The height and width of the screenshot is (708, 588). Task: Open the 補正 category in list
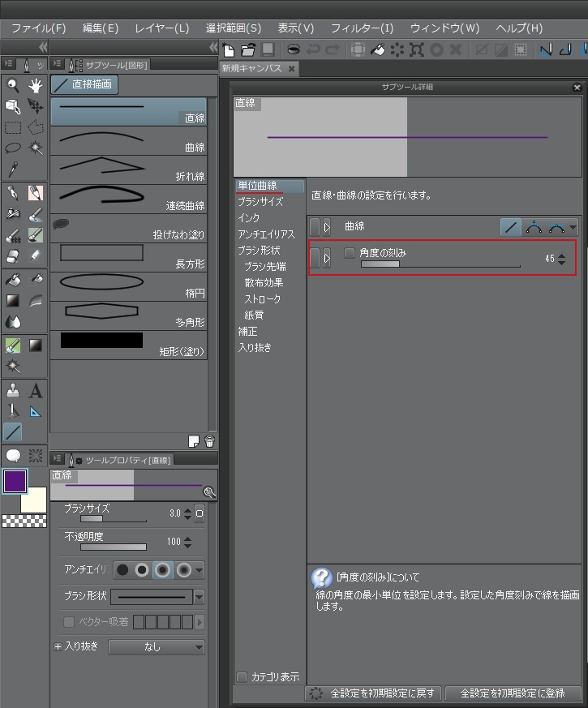click(x=247, y=332)
